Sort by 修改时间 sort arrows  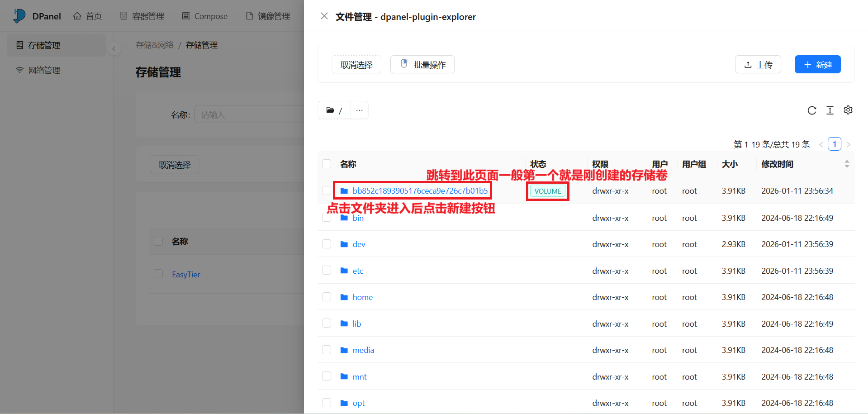[847, 164]
